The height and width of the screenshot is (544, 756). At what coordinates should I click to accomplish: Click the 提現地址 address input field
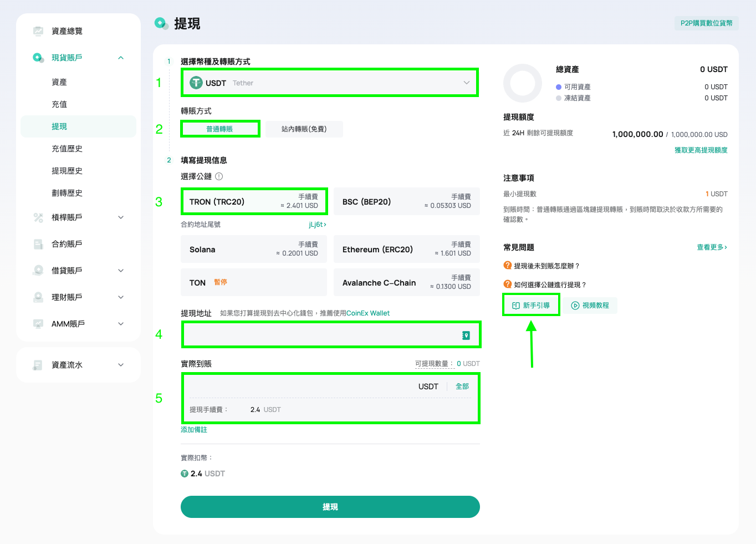point(331,335)
